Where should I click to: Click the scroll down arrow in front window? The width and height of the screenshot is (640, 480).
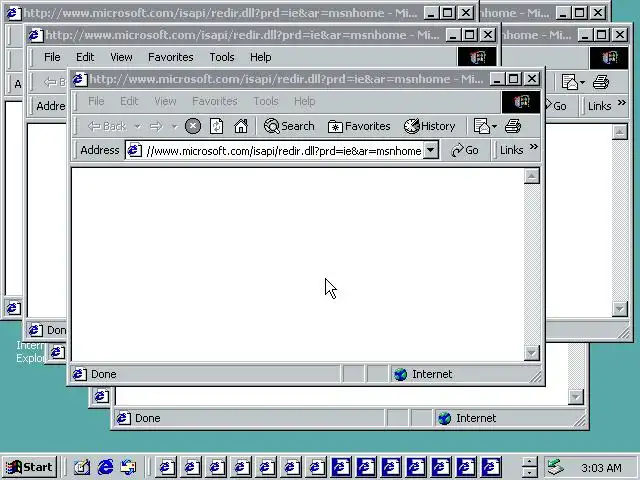(x=531, y=353)
